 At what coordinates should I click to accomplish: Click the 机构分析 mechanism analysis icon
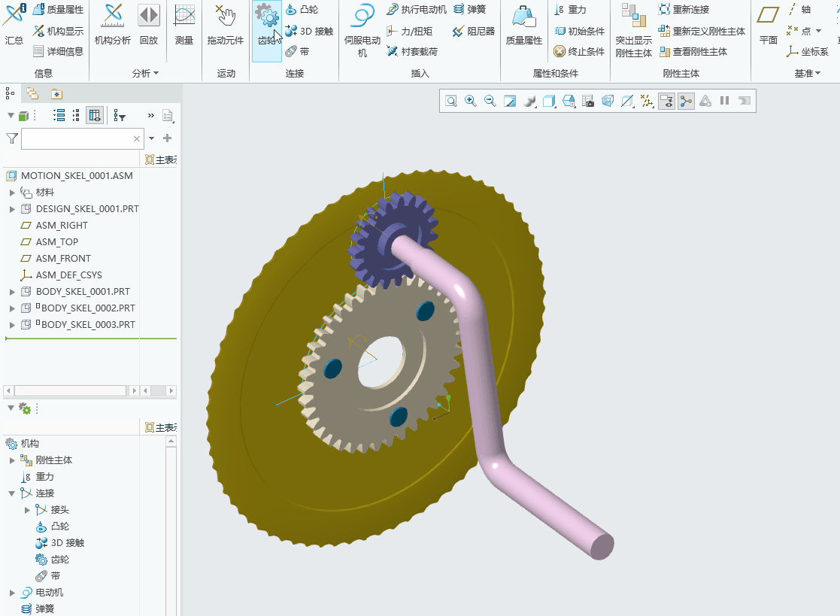click(113, 25)
